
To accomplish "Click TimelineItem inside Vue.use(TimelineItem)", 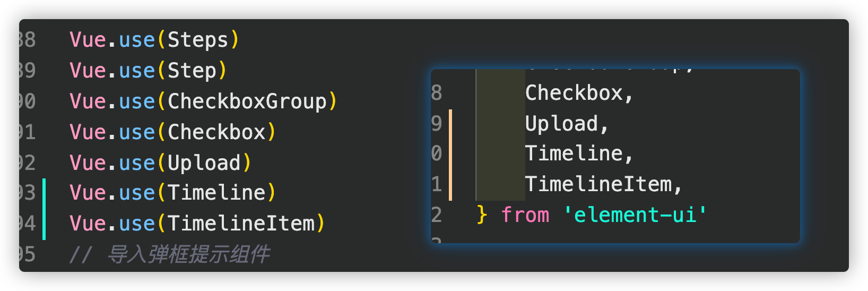I will click(241, 224).
